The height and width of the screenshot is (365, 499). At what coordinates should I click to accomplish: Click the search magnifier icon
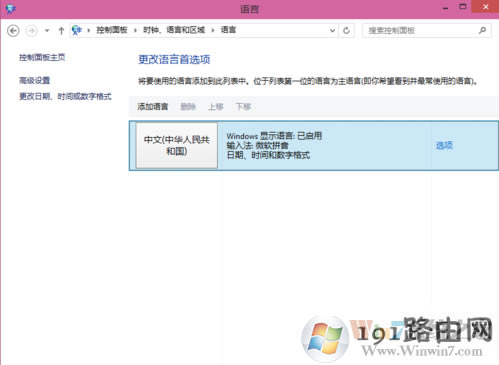pos(482,30)
